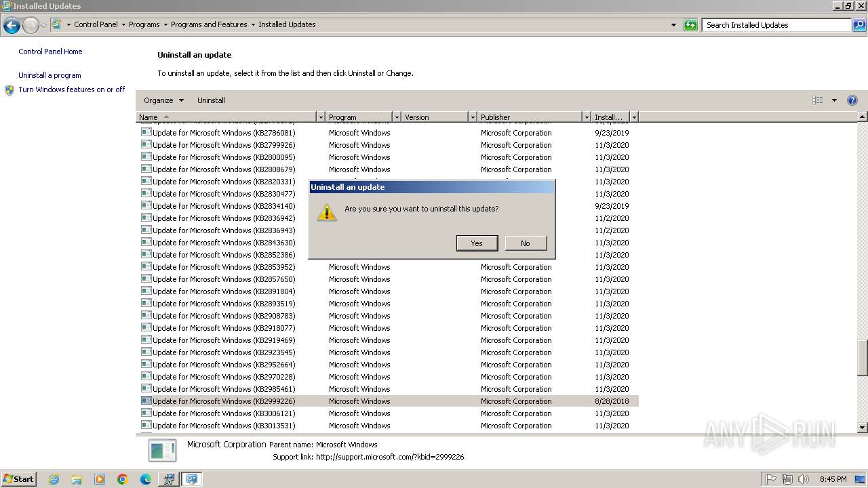Click the blue Help icon
The height and width of the screenshot is (488, 868).
(852, 100)
